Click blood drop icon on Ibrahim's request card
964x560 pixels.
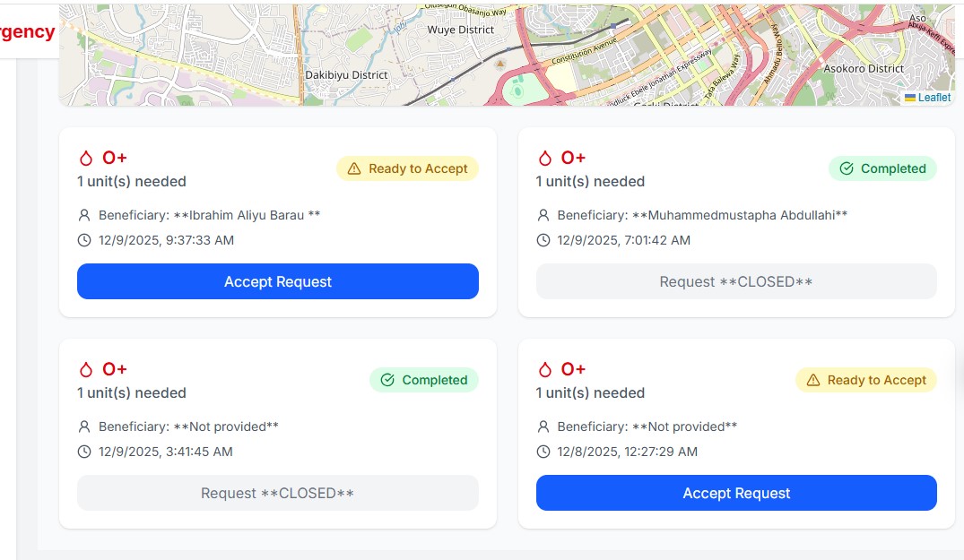pos(86,159)
